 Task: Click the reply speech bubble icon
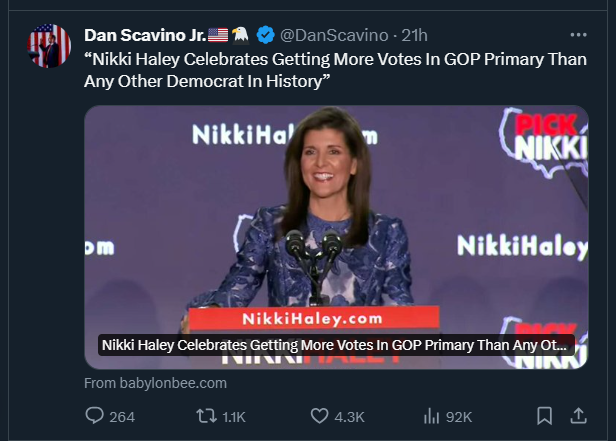pos(95,416)
